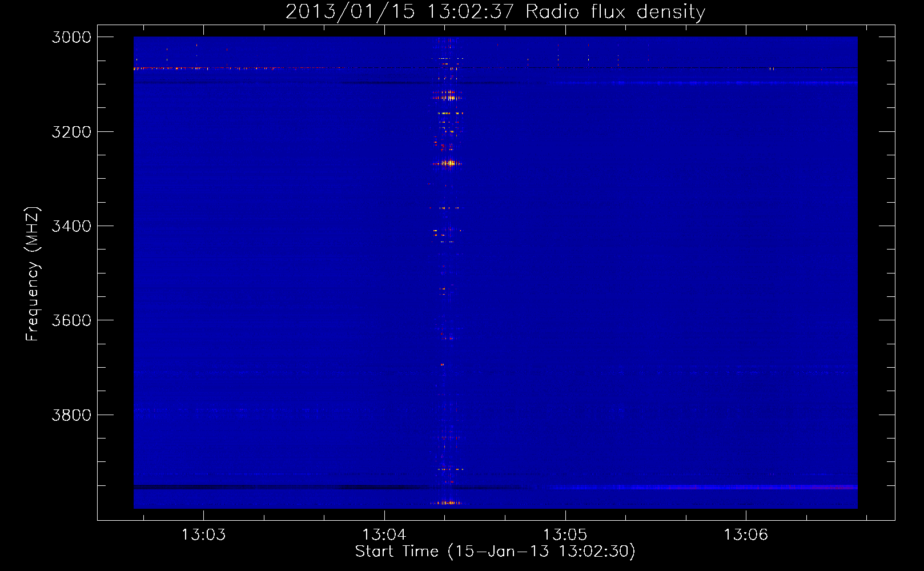Click the 13:04 time tick label

(384, 534)
